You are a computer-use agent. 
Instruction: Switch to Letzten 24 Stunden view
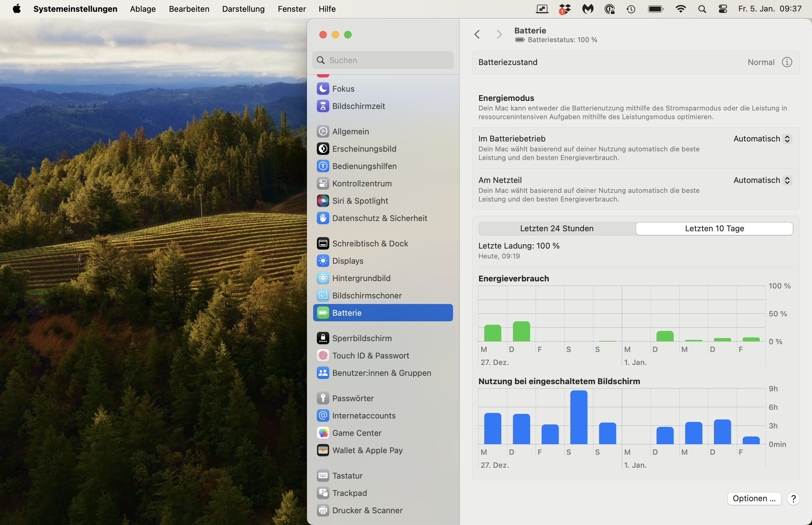tap(556, 228)
